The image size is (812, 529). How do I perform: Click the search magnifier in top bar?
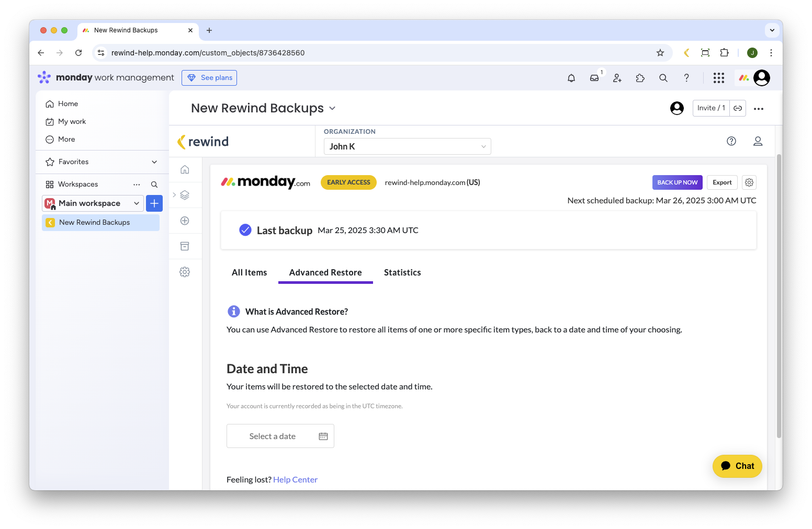(x=663, y=78)
